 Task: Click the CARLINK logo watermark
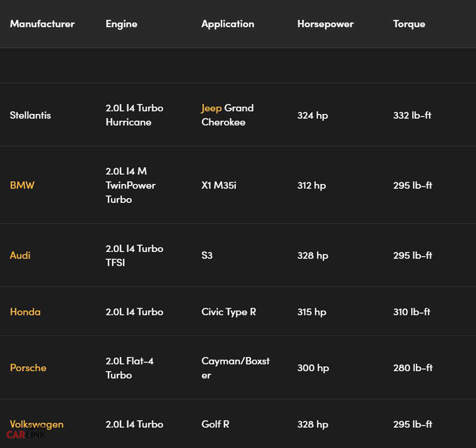[26, 434]
